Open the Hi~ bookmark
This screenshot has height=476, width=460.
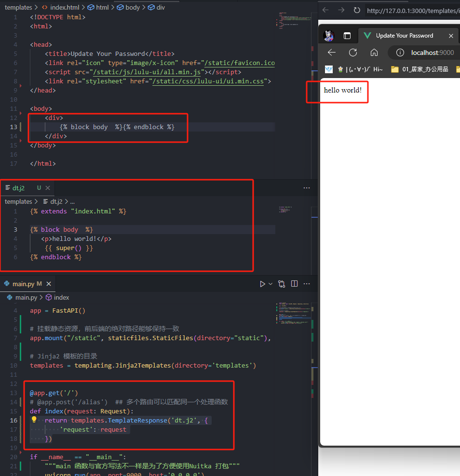point(360,69)
